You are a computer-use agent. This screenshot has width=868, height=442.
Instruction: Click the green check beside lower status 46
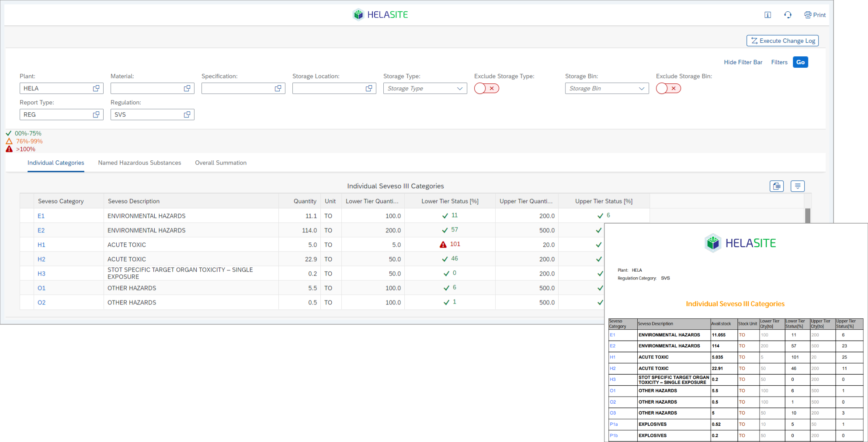click(445, 259)
